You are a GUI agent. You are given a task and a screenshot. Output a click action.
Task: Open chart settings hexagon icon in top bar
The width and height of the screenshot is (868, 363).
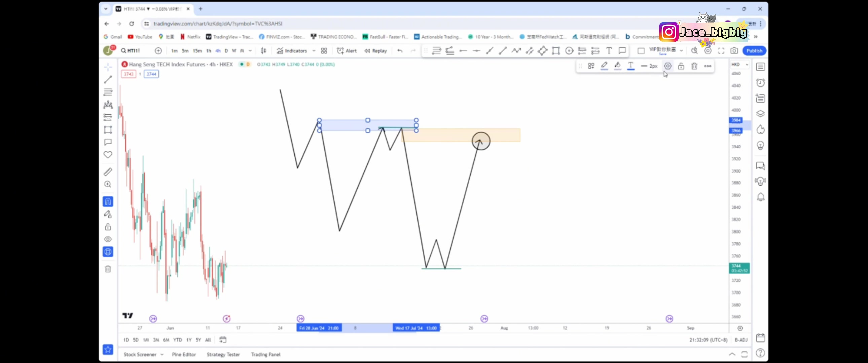pos(708,50)
